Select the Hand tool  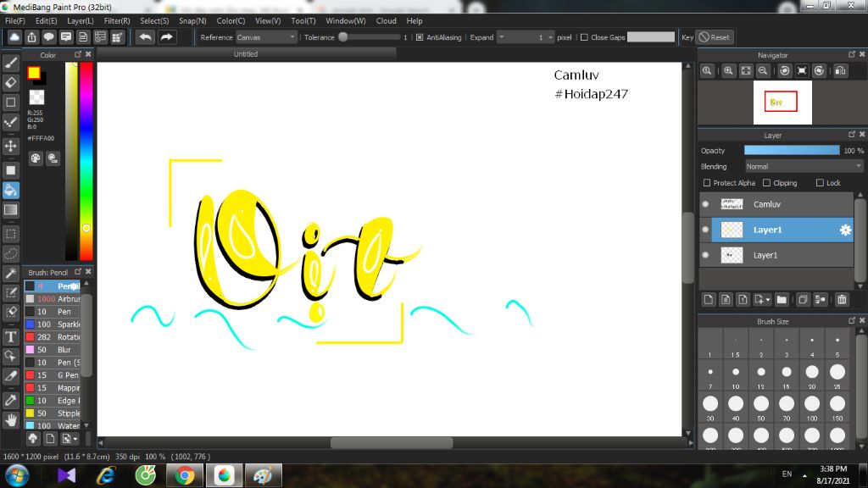(10, 420)
